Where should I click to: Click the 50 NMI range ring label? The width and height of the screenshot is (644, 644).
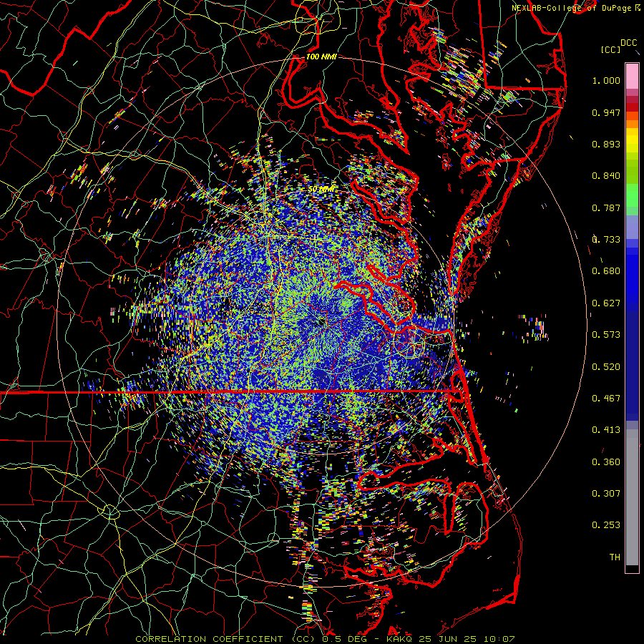(x=321, y=189)
